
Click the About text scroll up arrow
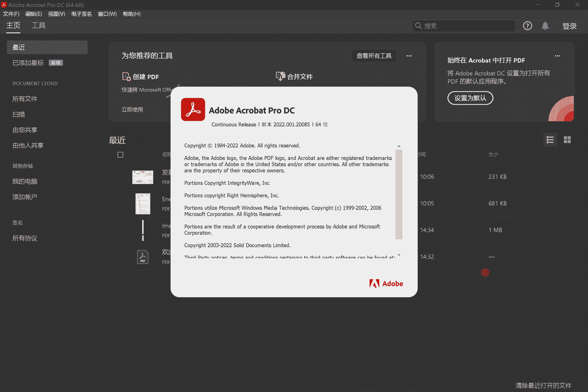tap(399, 146)
